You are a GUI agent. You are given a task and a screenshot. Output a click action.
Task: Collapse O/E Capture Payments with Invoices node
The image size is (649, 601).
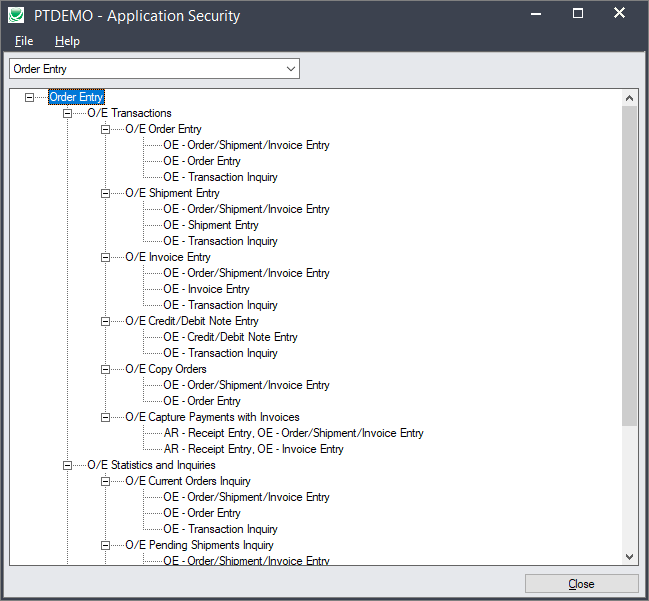coord(106,417)
